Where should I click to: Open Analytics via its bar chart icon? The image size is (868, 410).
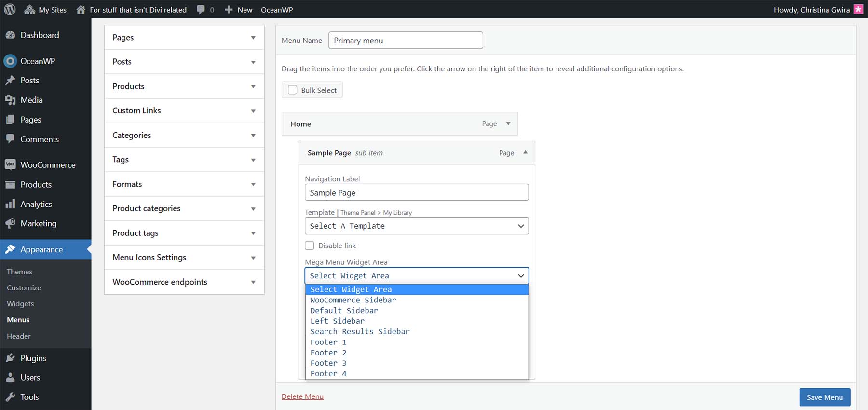[x=10, y=204]
